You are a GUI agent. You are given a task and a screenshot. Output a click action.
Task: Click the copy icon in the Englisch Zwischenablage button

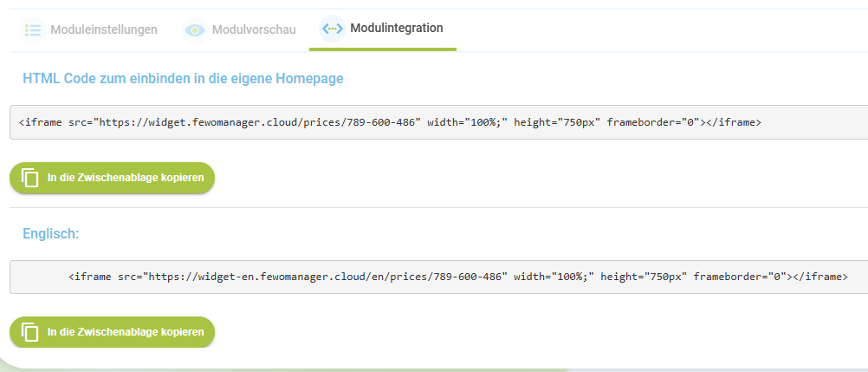(30, 332)
